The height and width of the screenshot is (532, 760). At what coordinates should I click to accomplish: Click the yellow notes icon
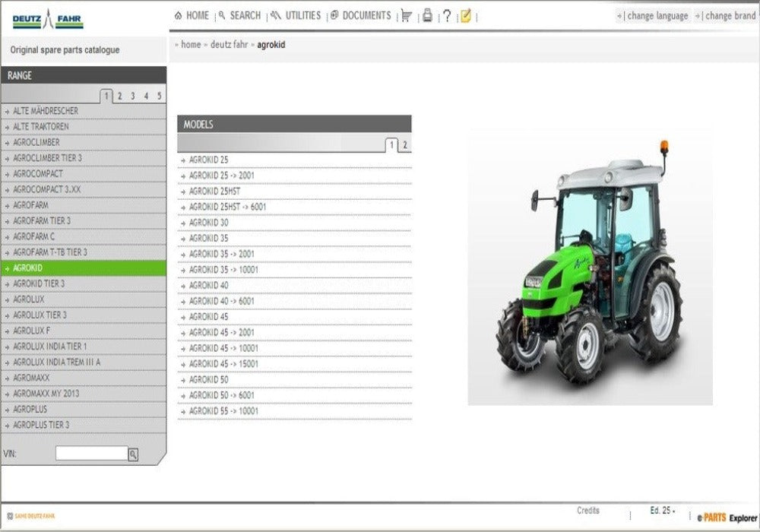(466, 15)
